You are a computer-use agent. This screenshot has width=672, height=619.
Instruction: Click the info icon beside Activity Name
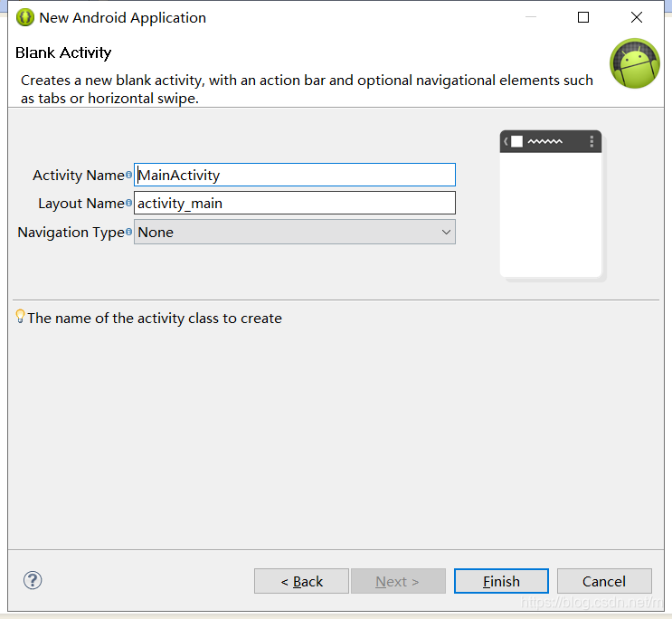pyautogui.click(x=128, y=175)
